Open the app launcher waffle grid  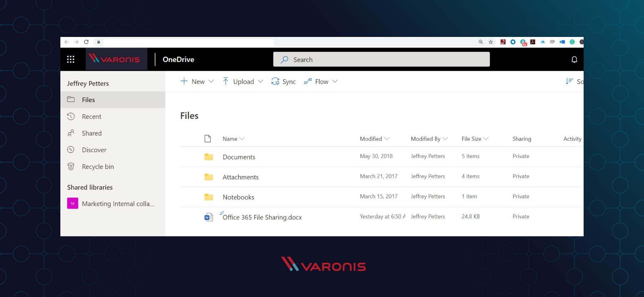(70, 59)
